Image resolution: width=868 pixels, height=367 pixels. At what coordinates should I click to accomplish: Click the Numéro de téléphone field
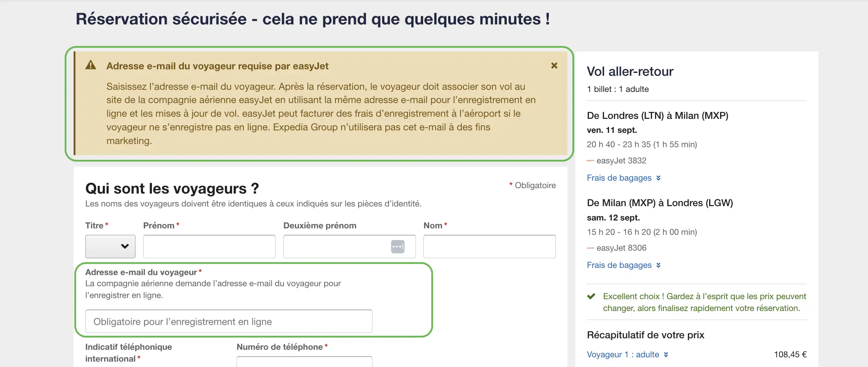(304, 362)
